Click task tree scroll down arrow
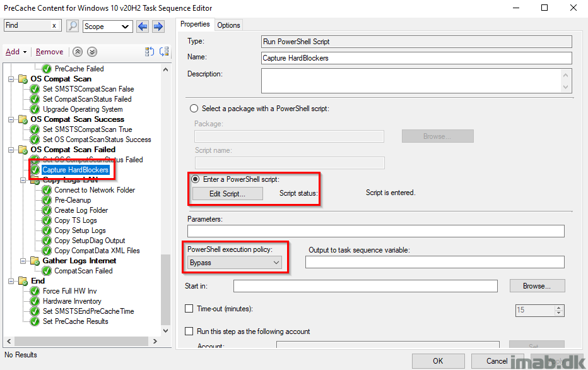 [165, 331]
